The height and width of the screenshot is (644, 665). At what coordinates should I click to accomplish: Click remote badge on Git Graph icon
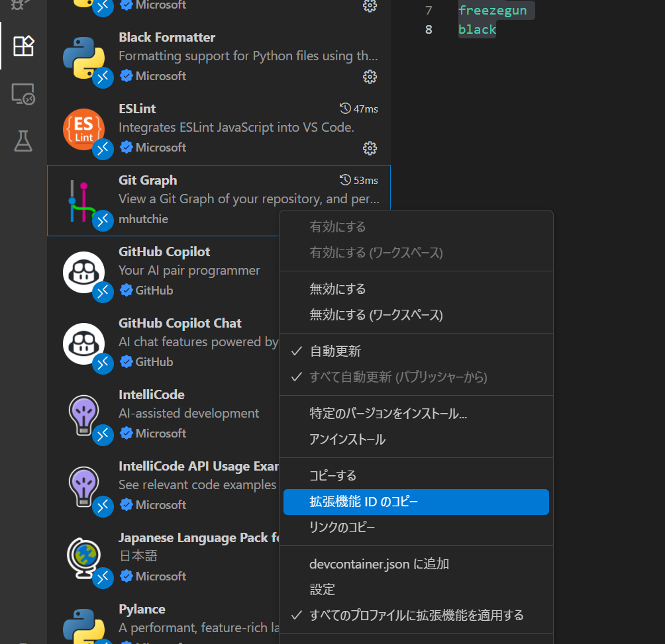(x=103, y=220)
